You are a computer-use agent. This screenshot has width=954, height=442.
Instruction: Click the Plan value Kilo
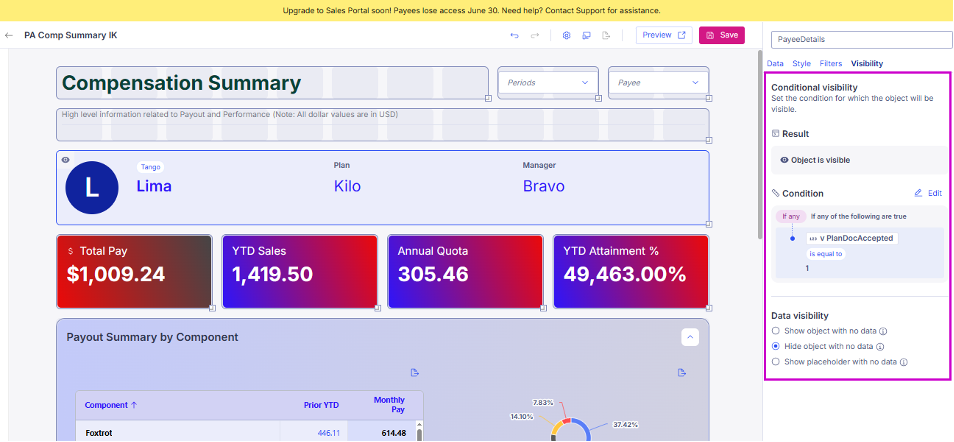click(x=347, y=186)
